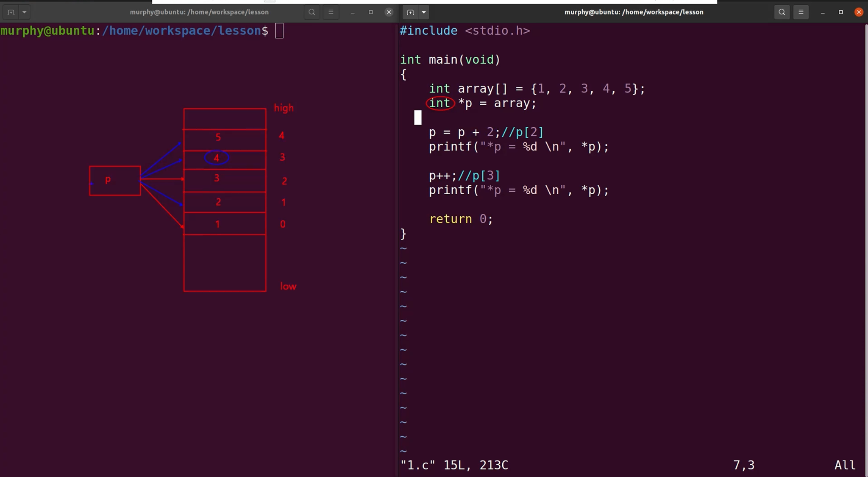Click the p pointer box in diagram

115,181
